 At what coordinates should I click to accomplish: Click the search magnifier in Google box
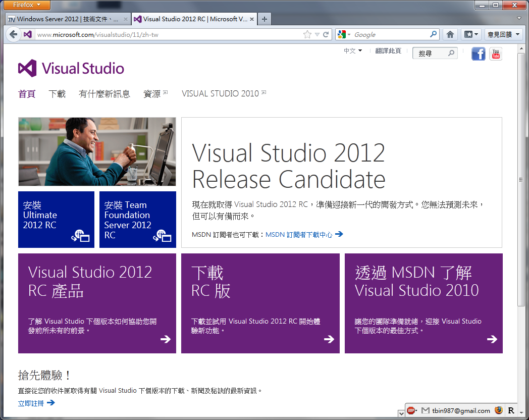[x=434, y=34]
